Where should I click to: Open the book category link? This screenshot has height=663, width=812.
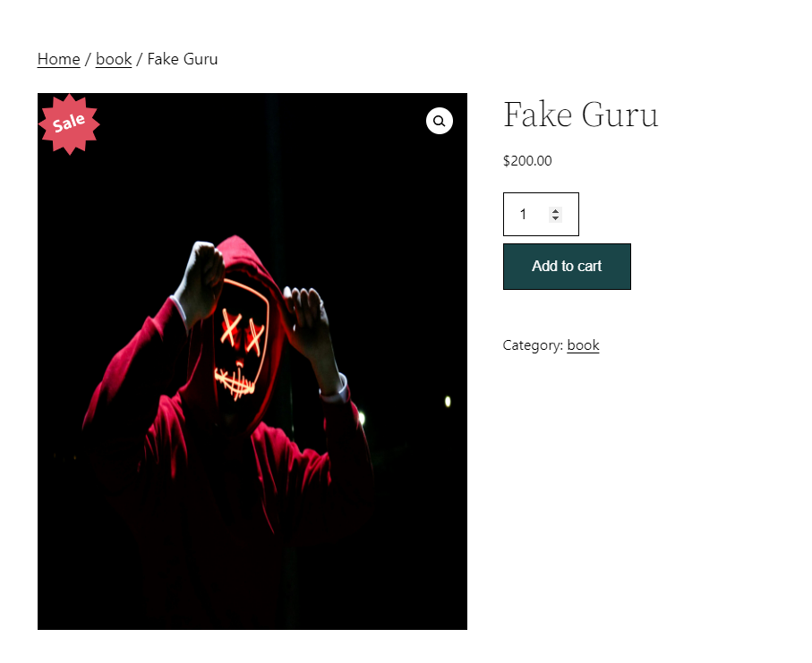coord(583,345)
